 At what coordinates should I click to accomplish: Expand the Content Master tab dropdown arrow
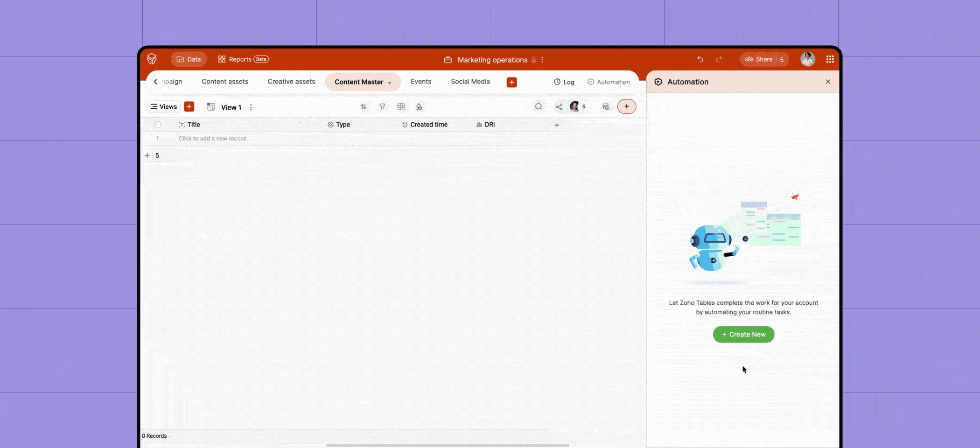390,82
